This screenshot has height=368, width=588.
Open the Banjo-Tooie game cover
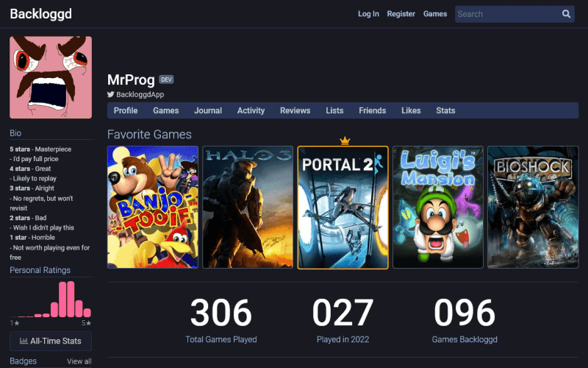(153, 208)
